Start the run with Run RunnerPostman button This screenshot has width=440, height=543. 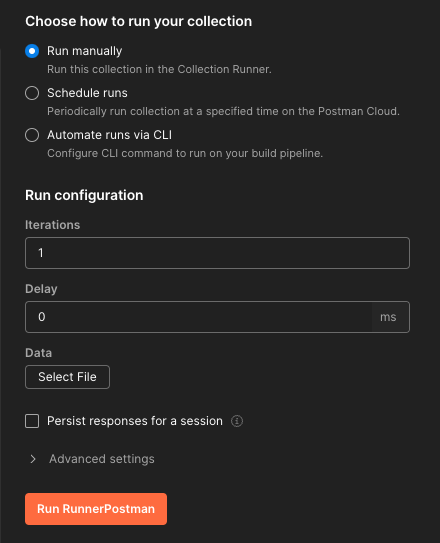click(x=96, y=509)
